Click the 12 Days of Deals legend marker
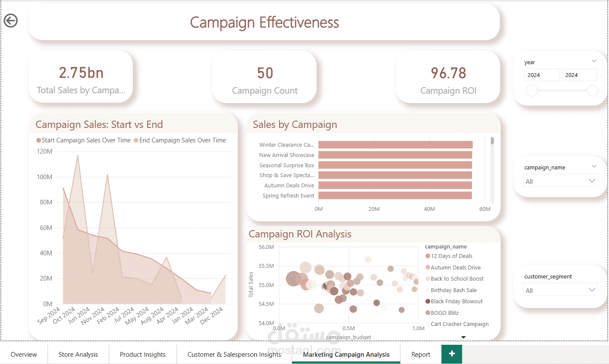Screen dimensions: 609x364 (427, 256)
